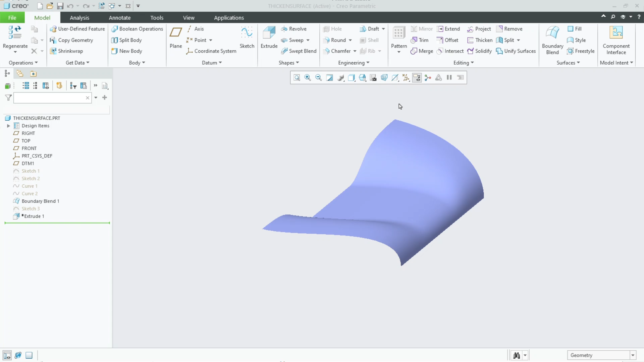
Task: Click Zoom Out in graphics toolbar
Action: coord(318,78)
